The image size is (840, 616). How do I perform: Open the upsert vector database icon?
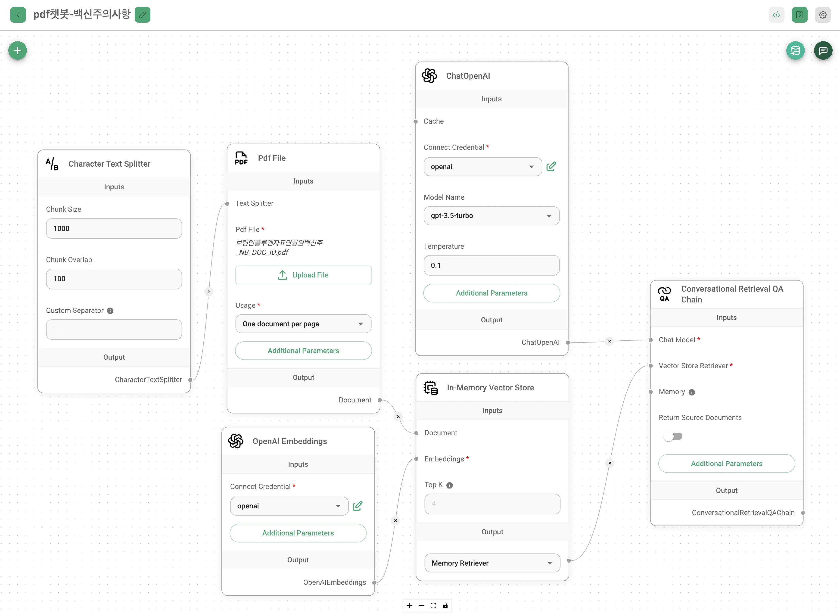[796, 50]
